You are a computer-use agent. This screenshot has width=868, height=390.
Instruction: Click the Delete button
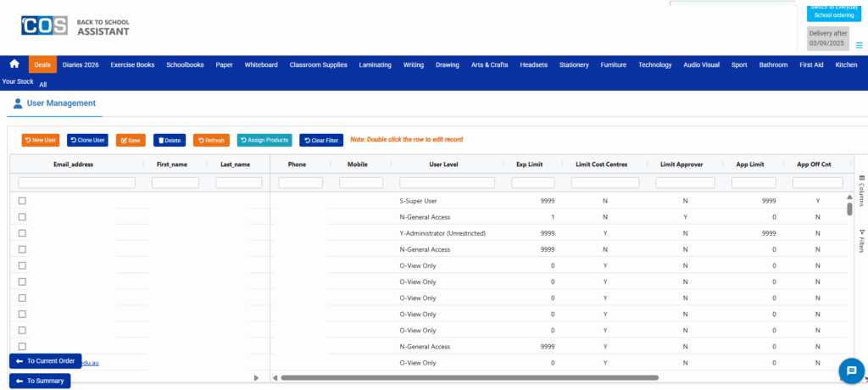(170, 140)
